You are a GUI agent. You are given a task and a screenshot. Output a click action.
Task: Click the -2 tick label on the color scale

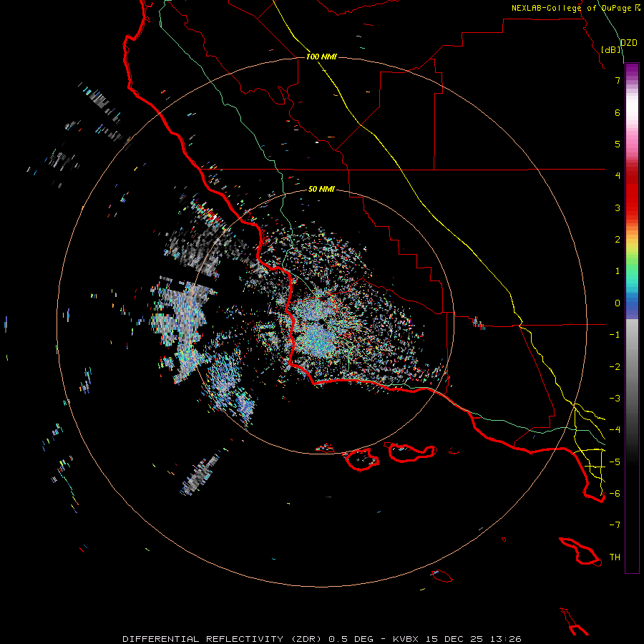pyautogui.click(x=615, y=367)
